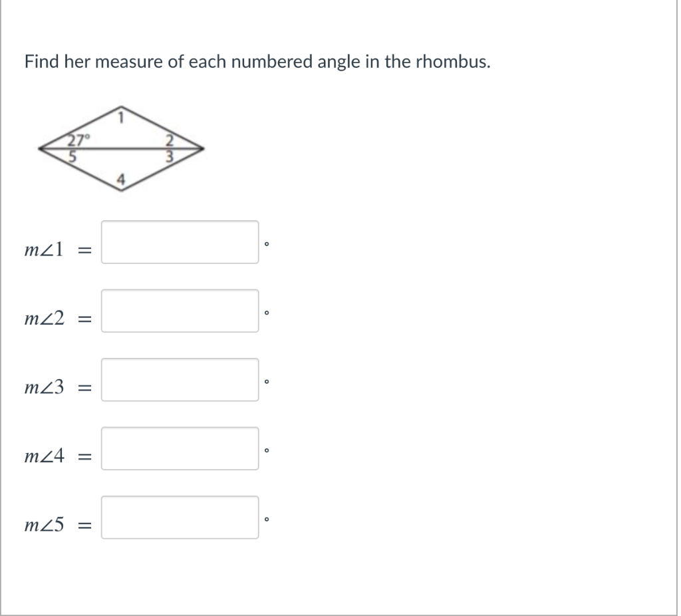This screenshot has height=616, width=681.
Task: Click the input field for m∠3
Action: click(180, 379)
